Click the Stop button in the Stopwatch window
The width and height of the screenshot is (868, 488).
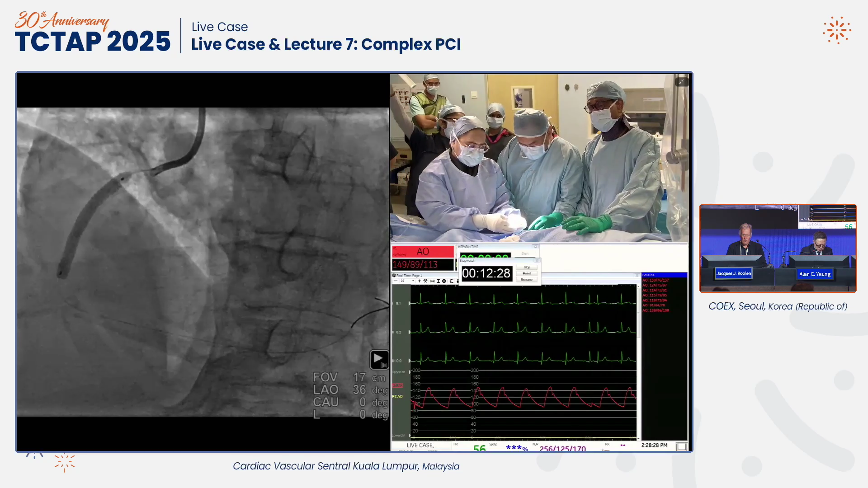click(527, 267)
